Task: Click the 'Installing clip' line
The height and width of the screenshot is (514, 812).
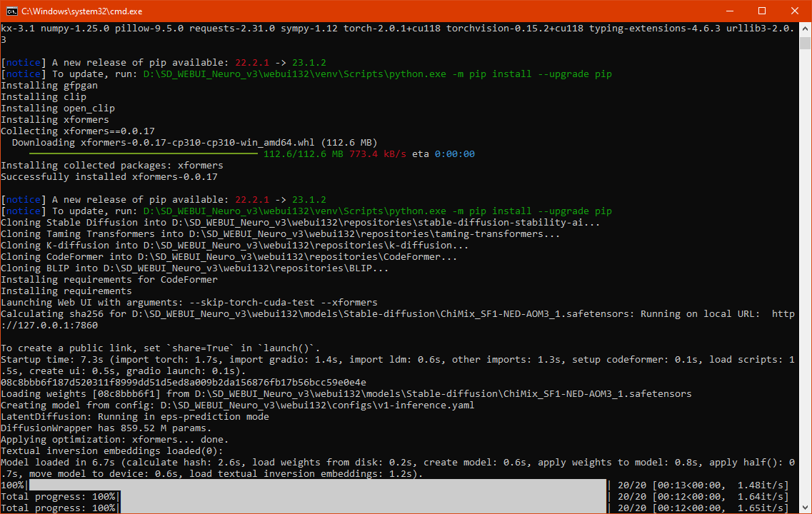Action: [x=44, y=97]
